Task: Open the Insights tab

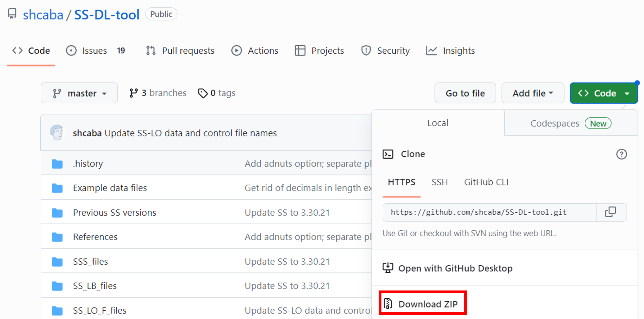Action: coord(450,51)
